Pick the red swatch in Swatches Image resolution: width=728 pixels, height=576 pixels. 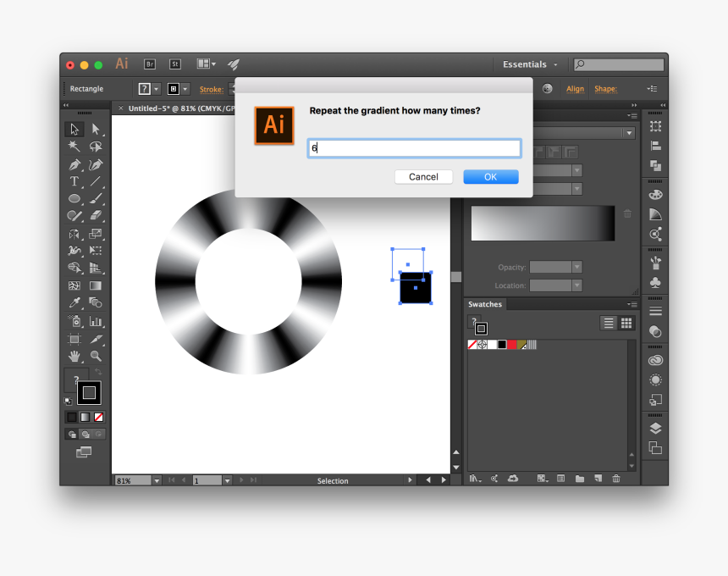pyautogui.click(x=512, y=345)
